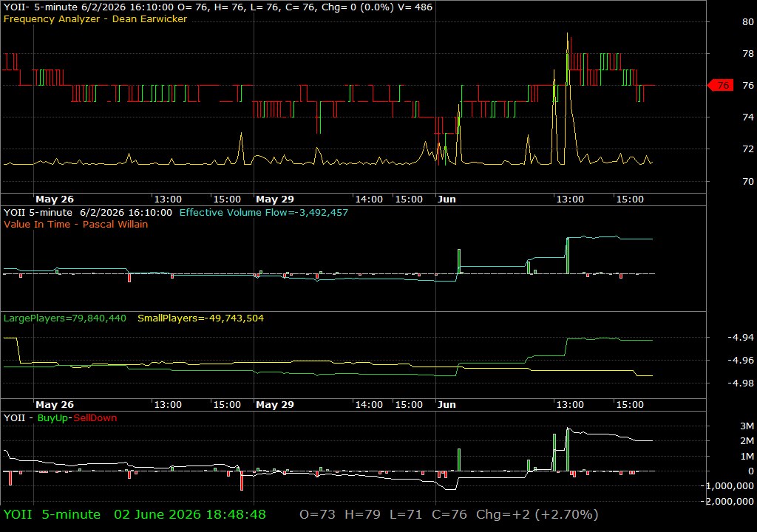Select the Frequency Analyzer - Dean Earwicker label
Screen dimensions: 757x532
click(95, 18)
